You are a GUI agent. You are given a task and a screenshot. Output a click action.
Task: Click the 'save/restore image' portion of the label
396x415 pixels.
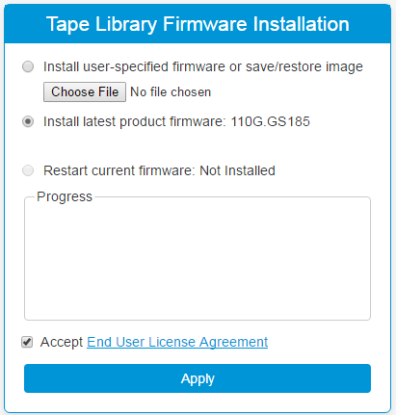tap(304, 67)
